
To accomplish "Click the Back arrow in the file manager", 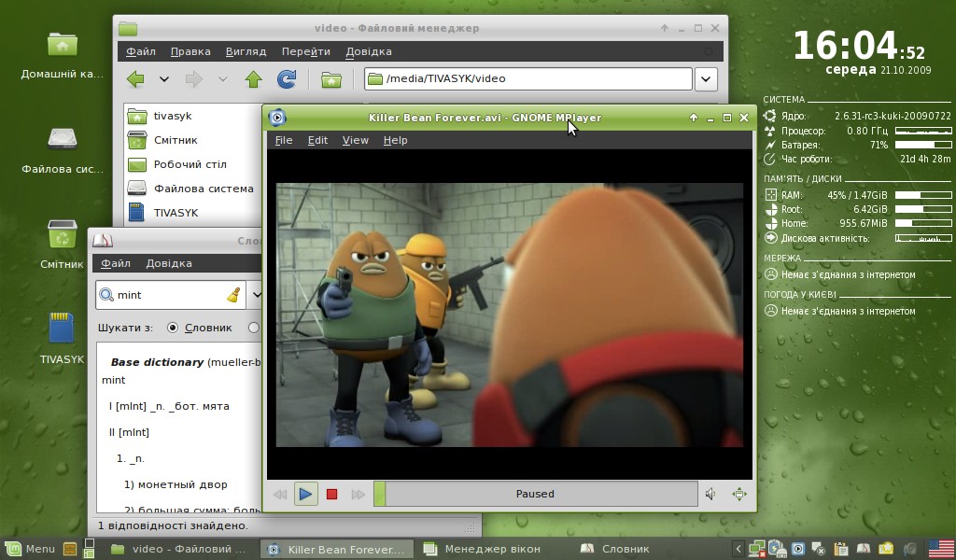I will tap(135, 78).
